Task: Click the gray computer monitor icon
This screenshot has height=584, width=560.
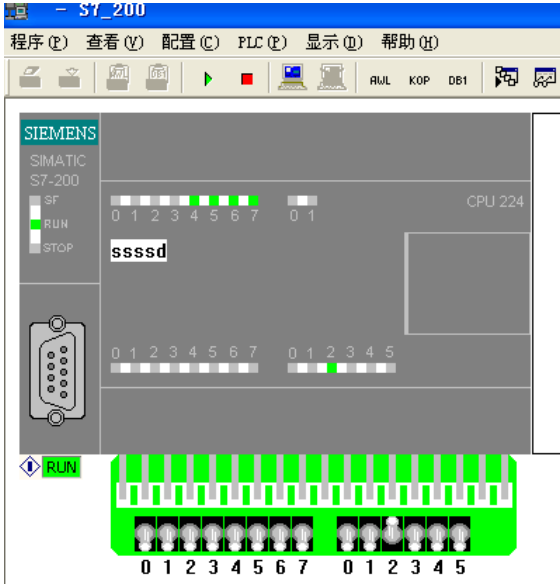Action: (x=332, y=77)
